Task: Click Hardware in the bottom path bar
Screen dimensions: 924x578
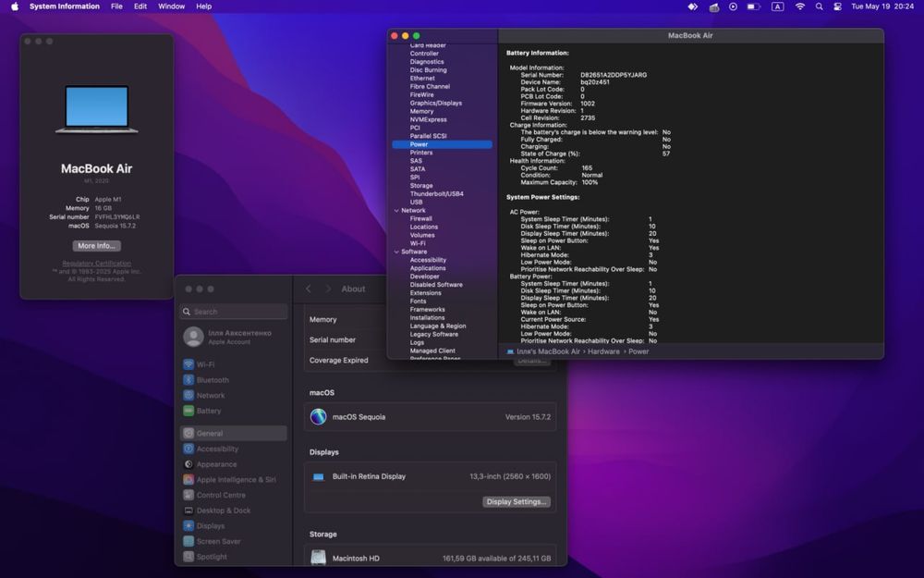Action: tap(603, 351)
